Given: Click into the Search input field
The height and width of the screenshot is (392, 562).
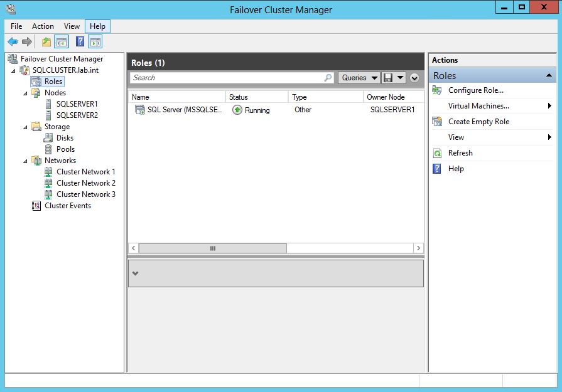Looking at the screenshot, I should [x=232, y=78].
